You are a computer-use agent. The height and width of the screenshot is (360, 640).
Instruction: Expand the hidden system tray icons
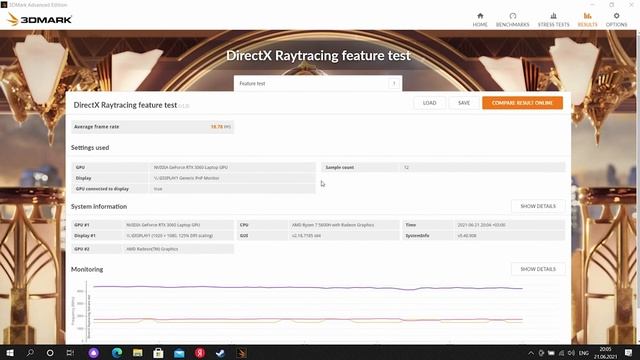(x=531, y=353)
